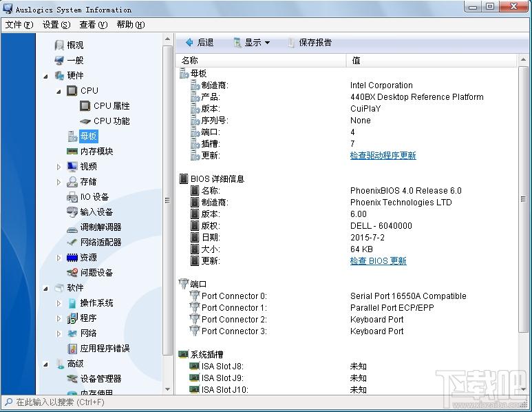This screenshot has width=532, height=412.
Task: Select the Port Connector 0 row
Action: point(348,296)
